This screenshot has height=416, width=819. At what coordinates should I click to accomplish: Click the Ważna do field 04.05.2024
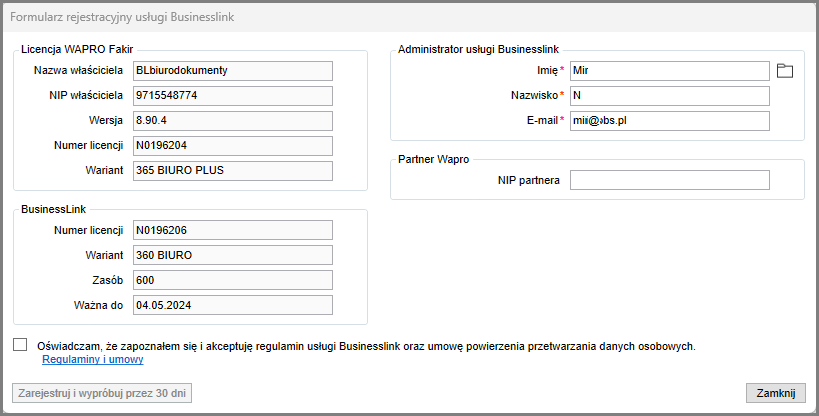point(233,306)
